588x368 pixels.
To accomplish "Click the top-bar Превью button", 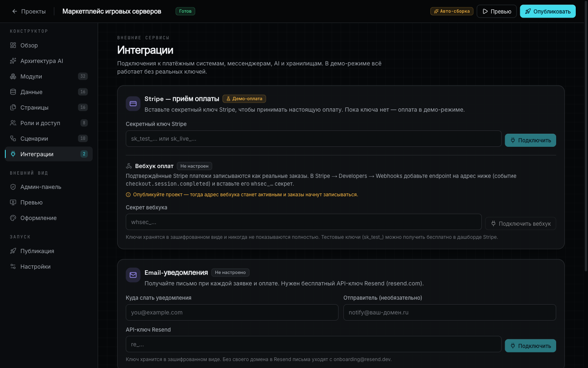I will (x=497, y=11).
